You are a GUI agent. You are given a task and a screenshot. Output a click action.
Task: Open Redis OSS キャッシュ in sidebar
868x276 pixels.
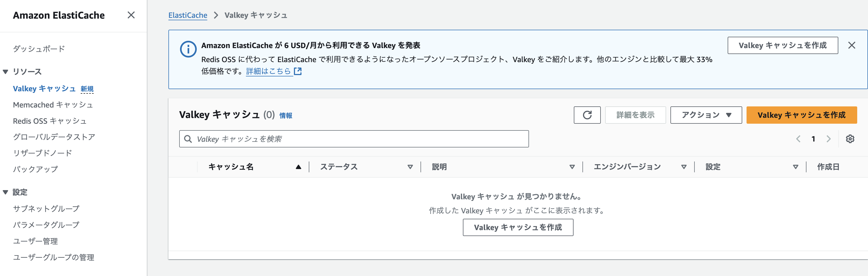click(x=50, y=121)
